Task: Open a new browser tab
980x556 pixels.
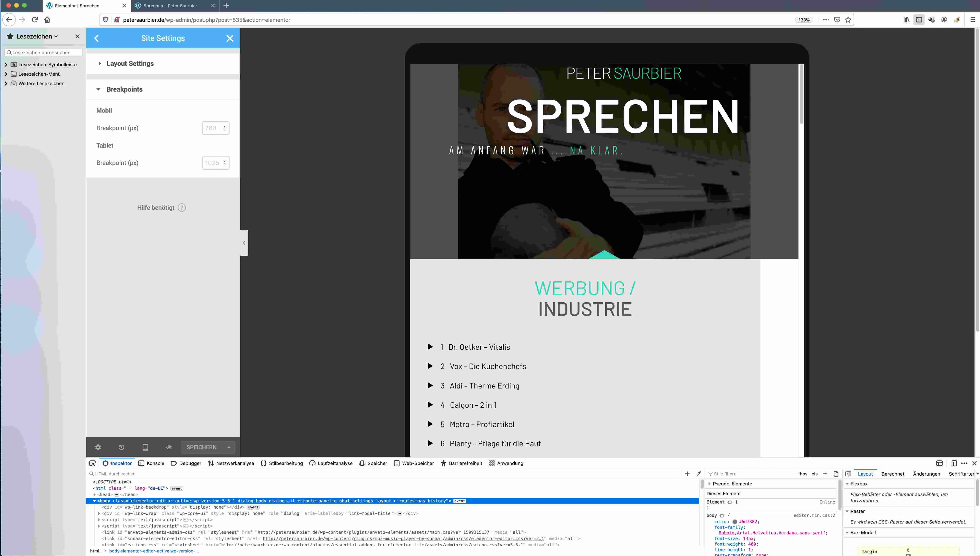Action: 226,6
